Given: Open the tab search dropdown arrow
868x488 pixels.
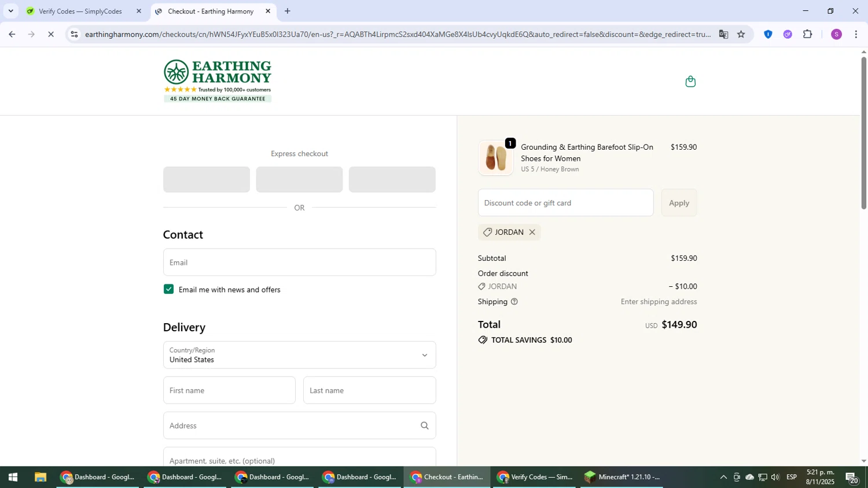Looking at the screenshot, I should tap(10, 11).
